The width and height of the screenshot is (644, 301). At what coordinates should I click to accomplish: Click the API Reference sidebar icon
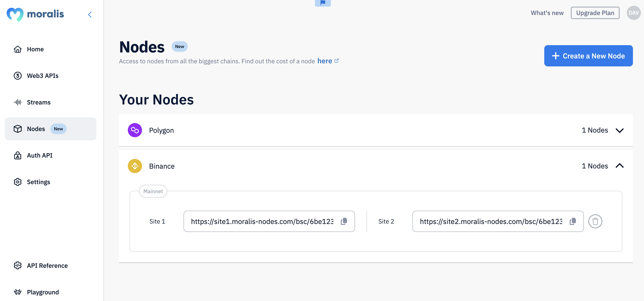(x=18, y=265)
